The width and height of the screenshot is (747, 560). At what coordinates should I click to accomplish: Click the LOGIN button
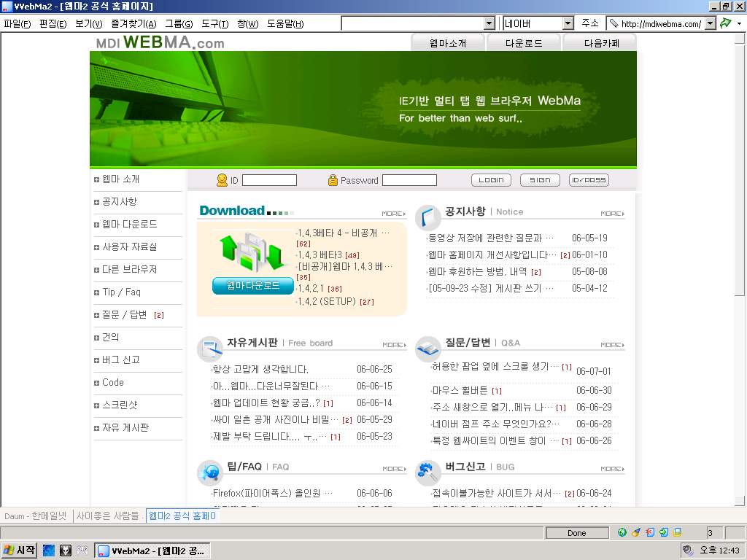click(491, 180)
